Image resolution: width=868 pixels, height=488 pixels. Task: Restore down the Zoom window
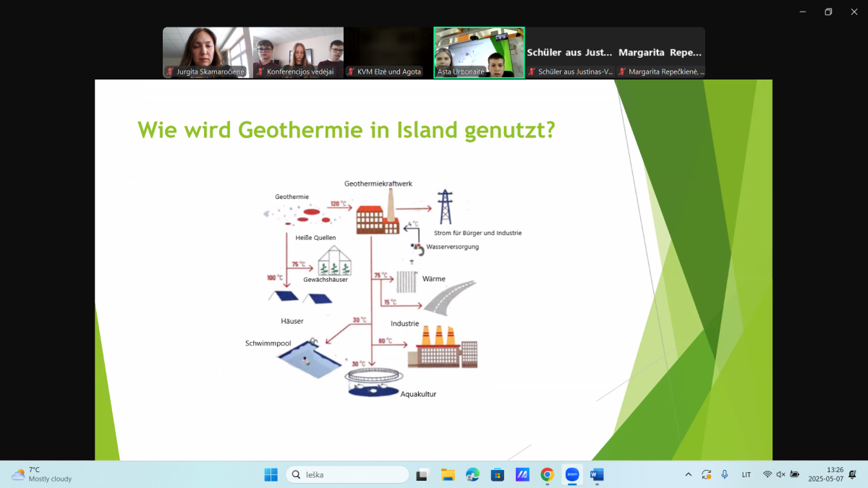click(828, 12)
